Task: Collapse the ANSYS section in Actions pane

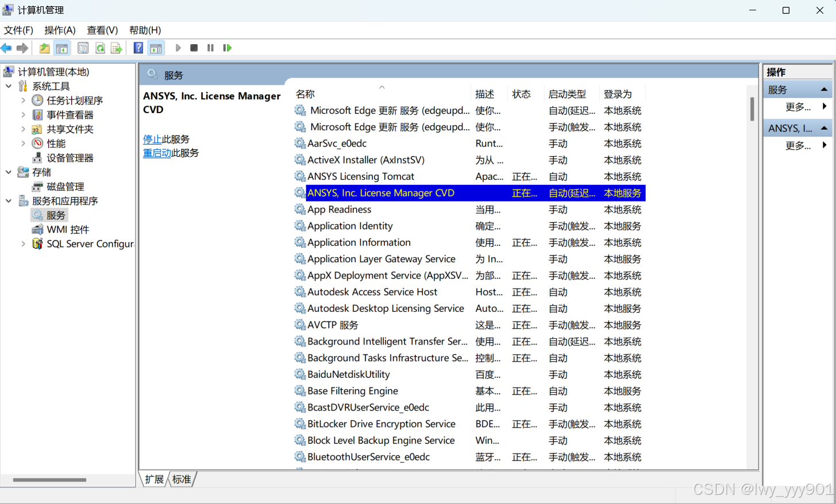Action: [x=824, y=128]
